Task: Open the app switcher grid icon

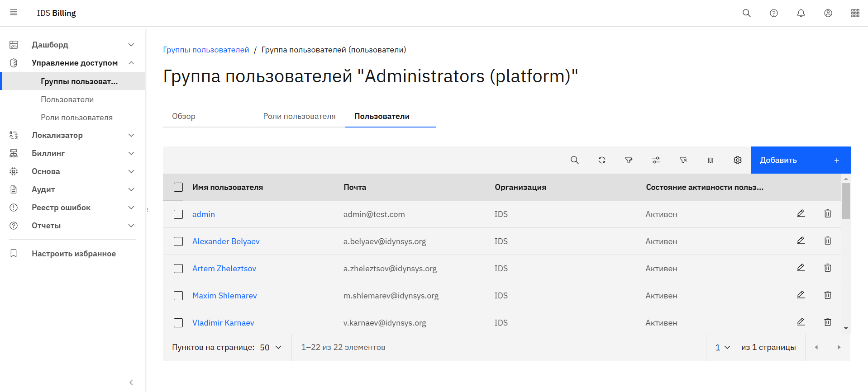Action: click(855, 13)
